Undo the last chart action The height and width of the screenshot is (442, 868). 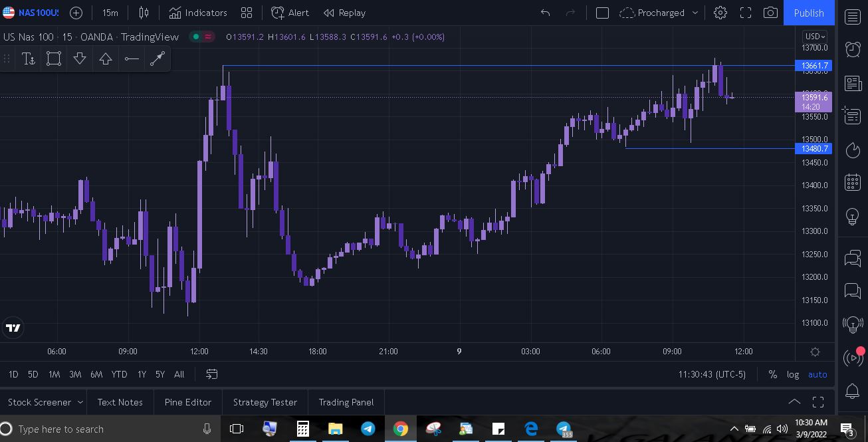[545, 13]
